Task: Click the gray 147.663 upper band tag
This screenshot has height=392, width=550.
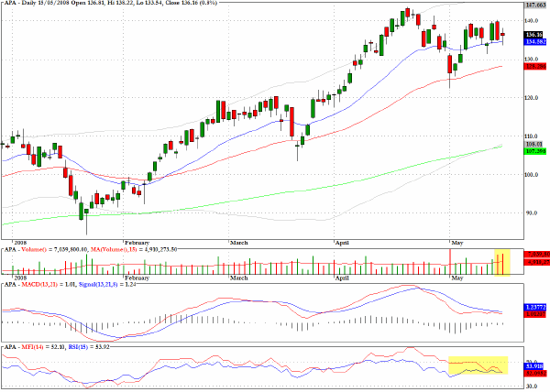Action: pos(536,5)
